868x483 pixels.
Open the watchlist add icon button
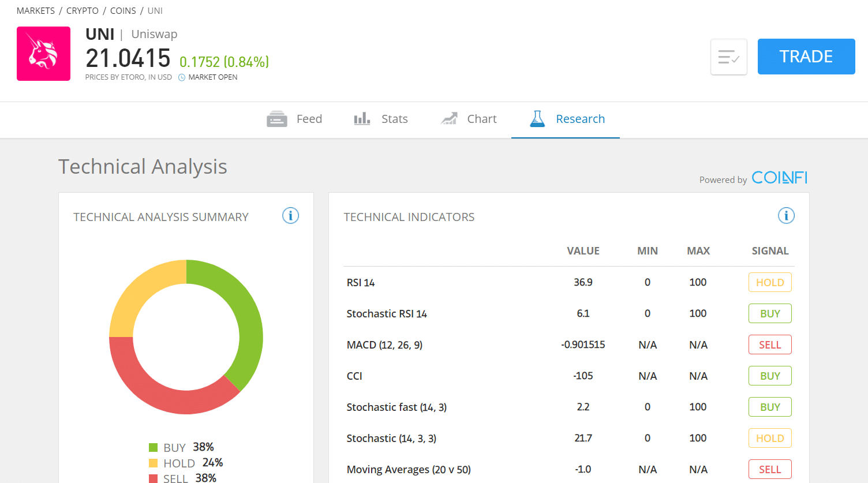tap(729, 57)
